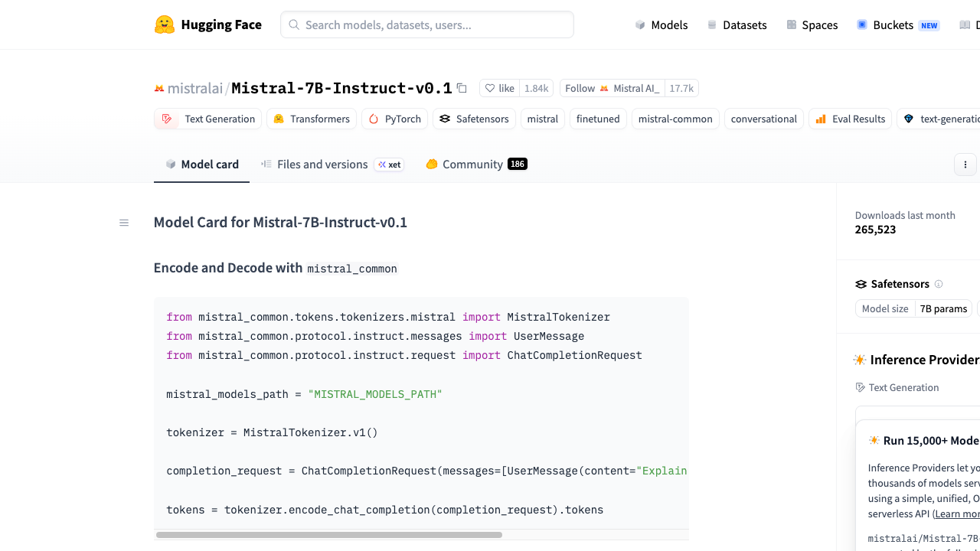980x551 pixels.
Task: Click the Eval Results chart icon
Action: [x=821, y=119]
